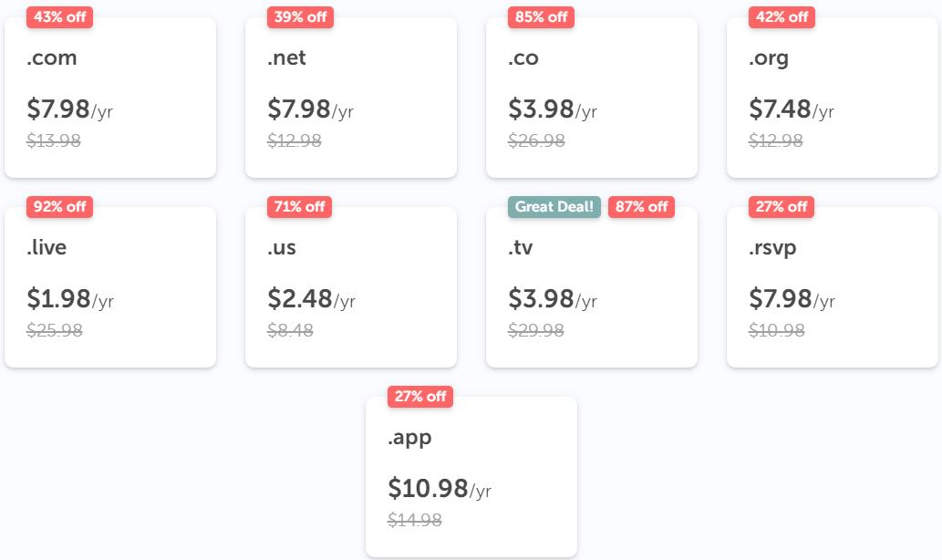Screen dimensions: 942x560
Task: Click the crossed-out $26.98 price
Action: click(x=536, y=141)
